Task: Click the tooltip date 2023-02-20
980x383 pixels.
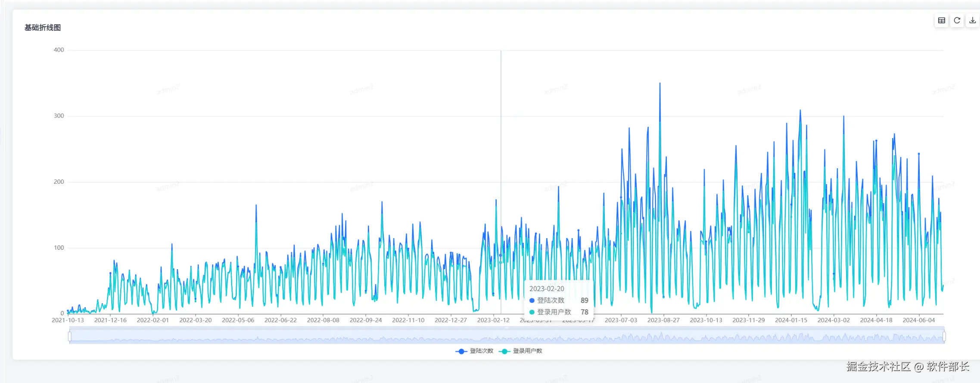Action: (x=547, y=289)
